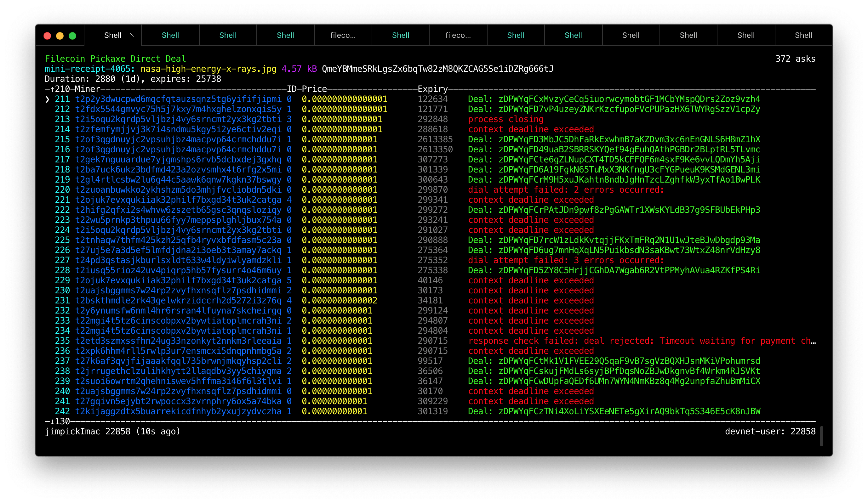Click the deal ID zDPWYqFCrPAtJDn9pwf8… on row 222

[x=629, y=210]
